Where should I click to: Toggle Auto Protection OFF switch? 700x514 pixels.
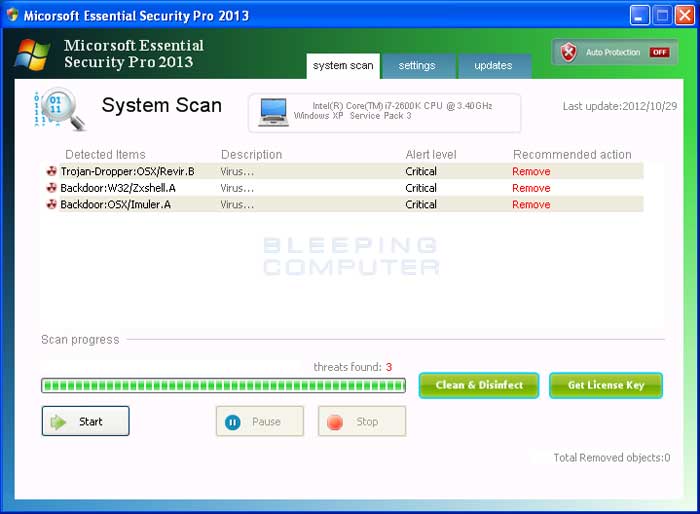[659, 52]
